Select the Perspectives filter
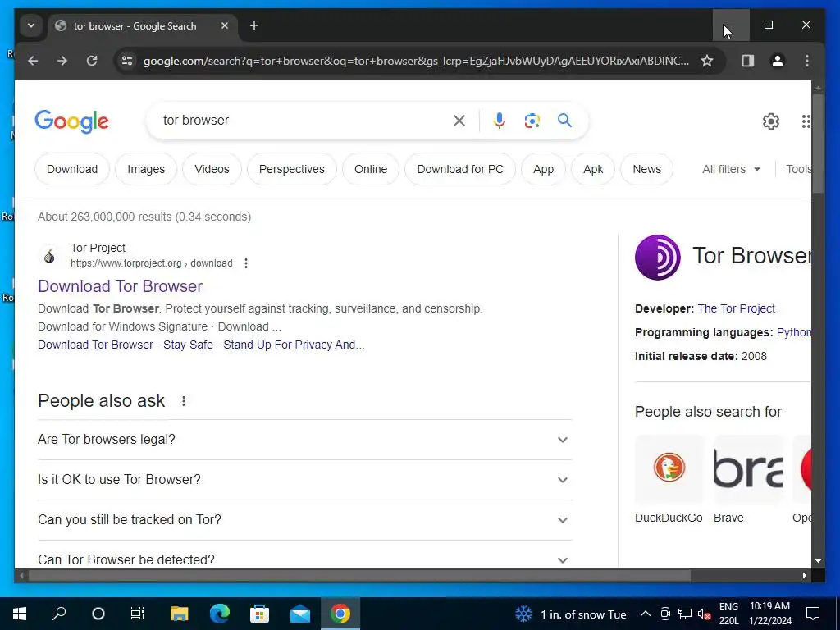 [x=292, y=169]
